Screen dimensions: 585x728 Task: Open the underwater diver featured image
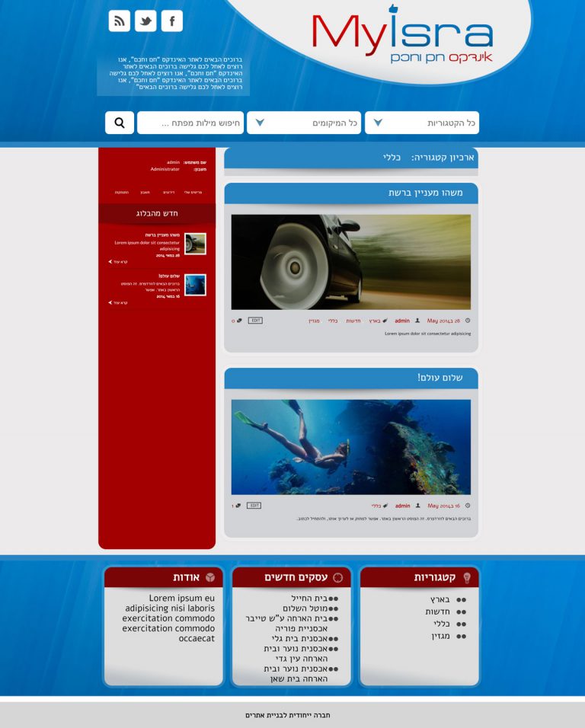pos(351,447)
